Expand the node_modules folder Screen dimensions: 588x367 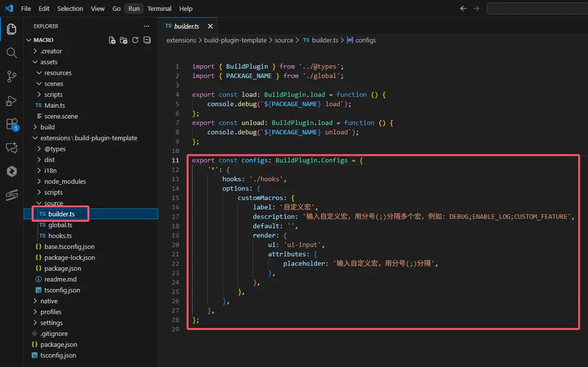(65, 182)
